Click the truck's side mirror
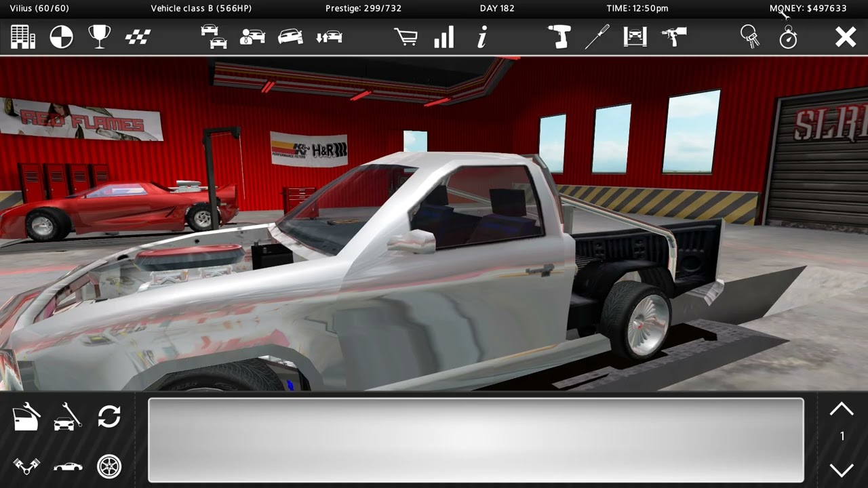The image size is (868, 488). click(412, 241)
